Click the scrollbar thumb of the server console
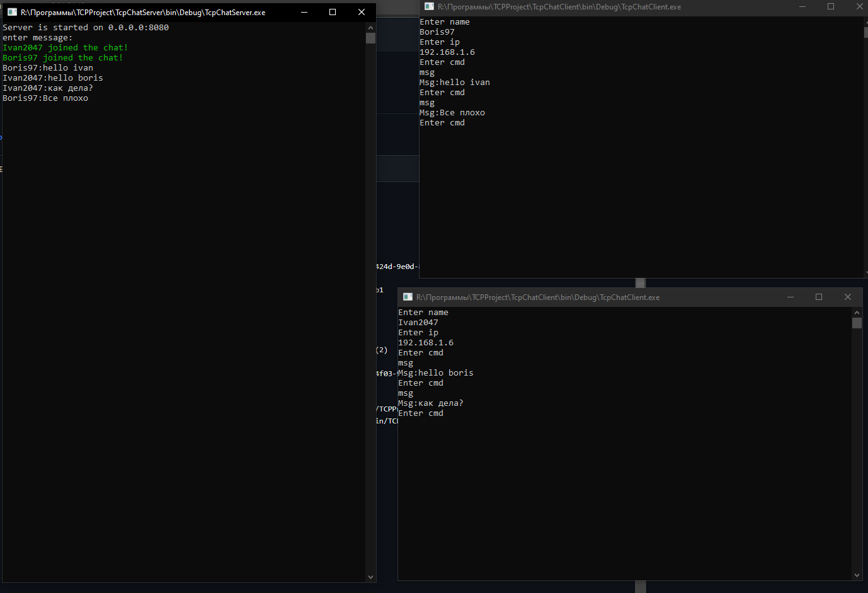The height and width of the screenshot is (593, 868). tap(370, 38)
